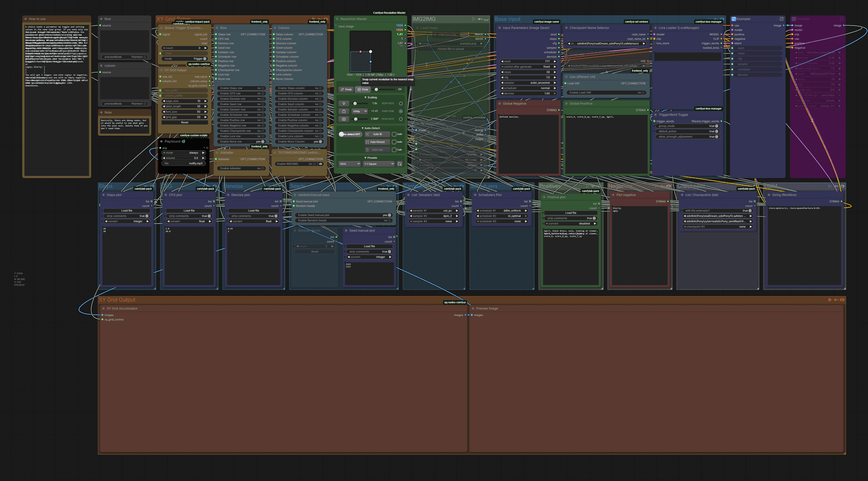Screen dimensions: 868x481
Task: Click the Ksampler subgraph icon
Action: click(x=734, y=19)
